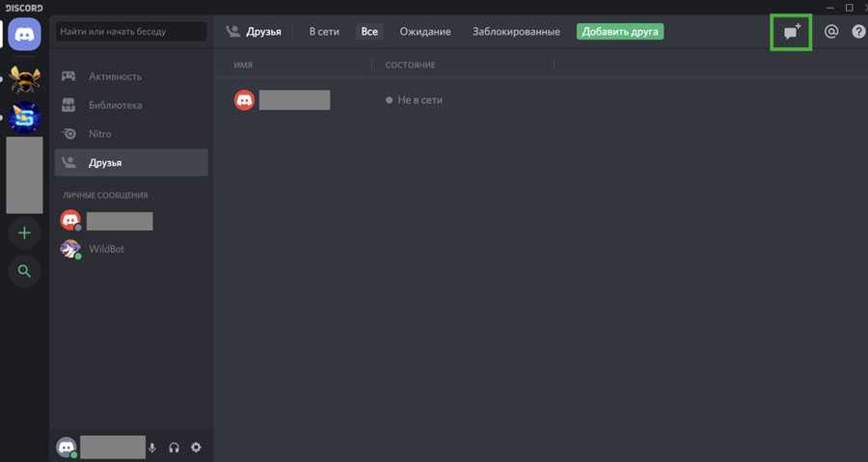Click ЛИЧНЫЕ СООБЩЕНИЯ section header

(x=105, y=195)
